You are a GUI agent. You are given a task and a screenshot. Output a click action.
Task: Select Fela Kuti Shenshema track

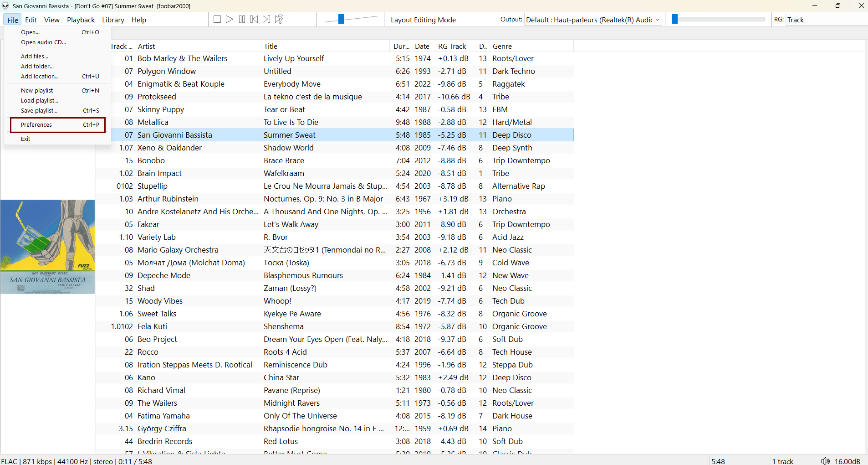334,326
